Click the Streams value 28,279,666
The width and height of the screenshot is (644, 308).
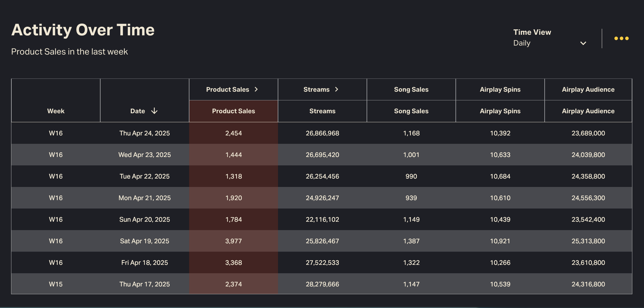pyautogui.click(x=322, y=284)
